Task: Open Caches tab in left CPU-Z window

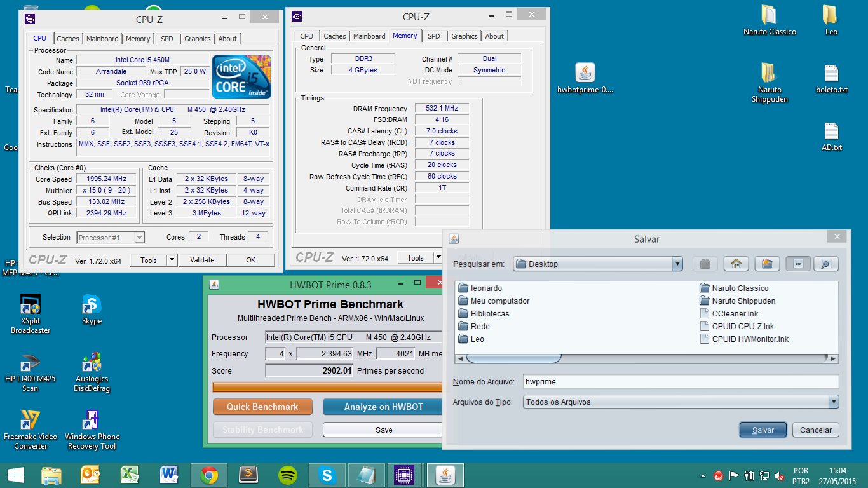Action: pyautogui.click(x=68, y=39)
